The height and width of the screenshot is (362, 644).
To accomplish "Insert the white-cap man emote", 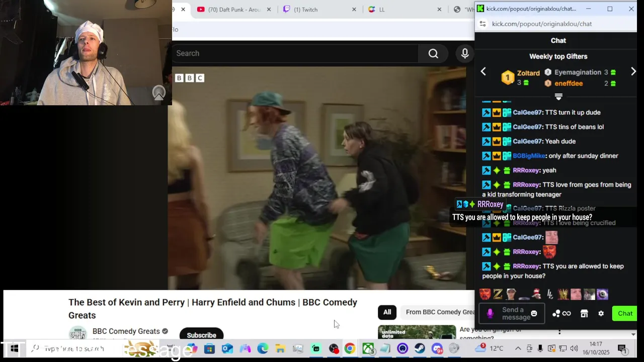I will pos(511,294).
